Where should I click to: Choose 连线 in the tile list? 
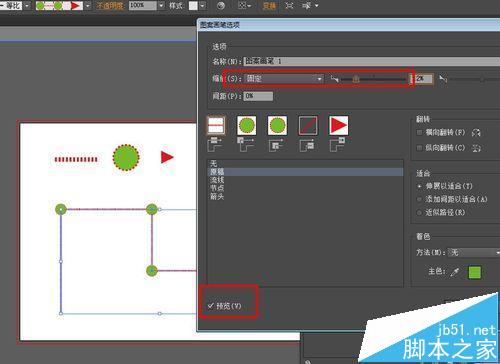(305, 180)
